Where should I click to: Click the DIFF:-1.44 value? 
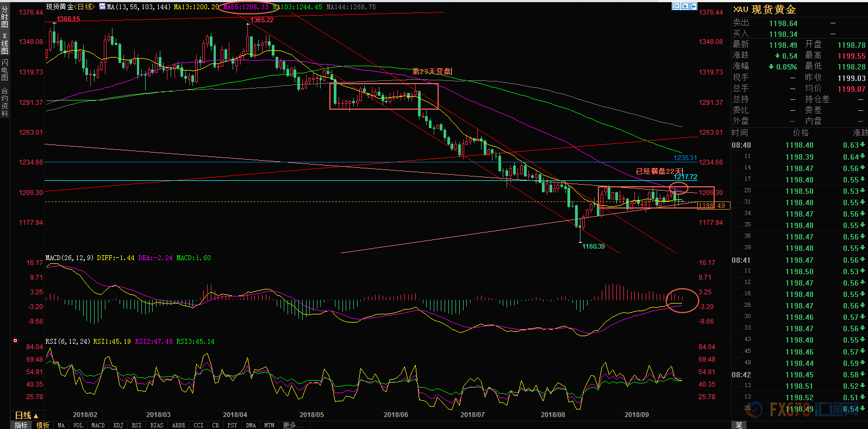(x=116, y=258)
